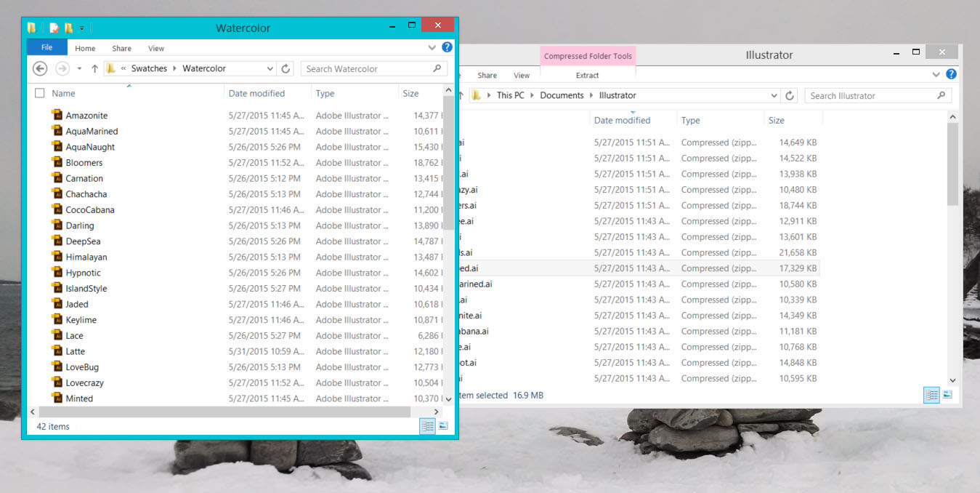Check the select-all box beside Name column

[40, 93]
